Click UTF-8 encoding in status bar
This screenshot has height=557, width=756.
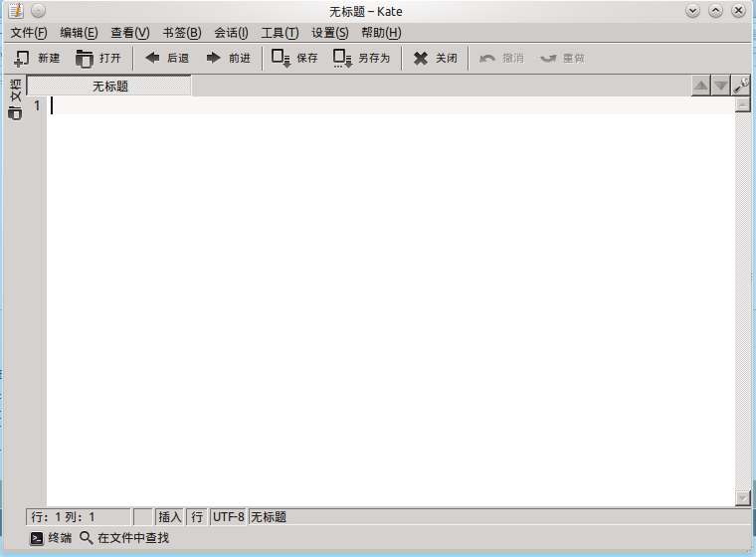(229, 517)
